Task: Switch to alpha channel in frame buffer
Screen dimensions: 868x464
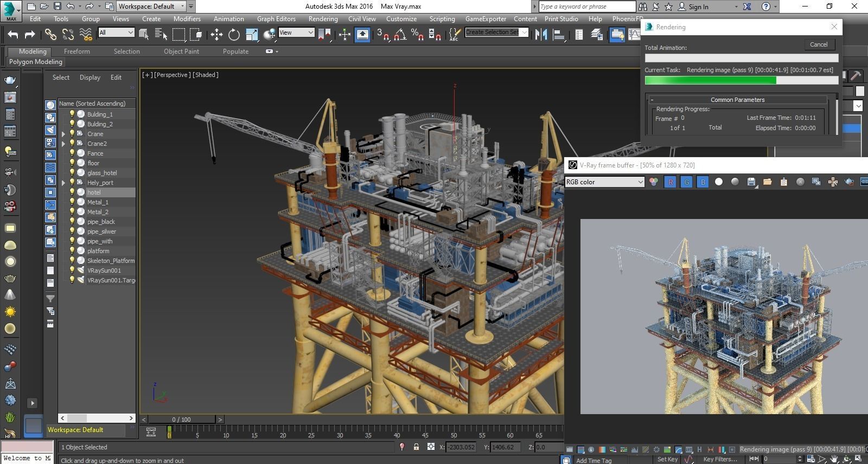Action: [719, 182]
